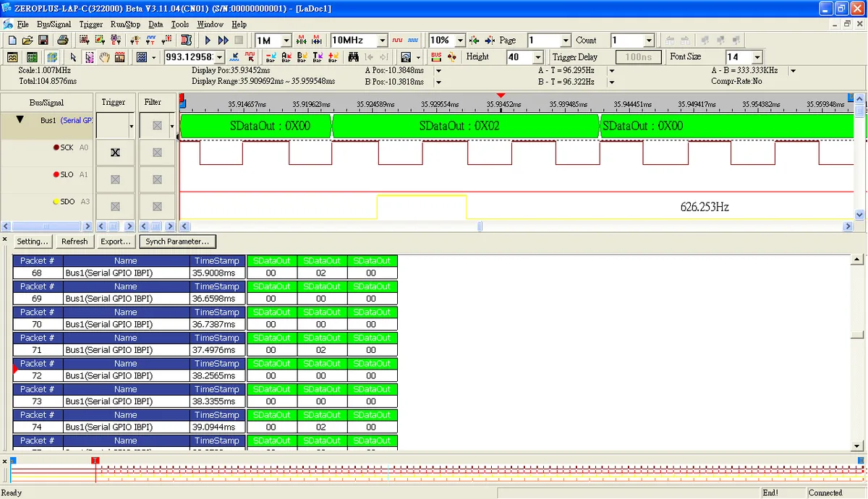The height and width of the screenshot is (499, 868).
Task: Click the Bus/Signal column header
Action: point(46,102)
